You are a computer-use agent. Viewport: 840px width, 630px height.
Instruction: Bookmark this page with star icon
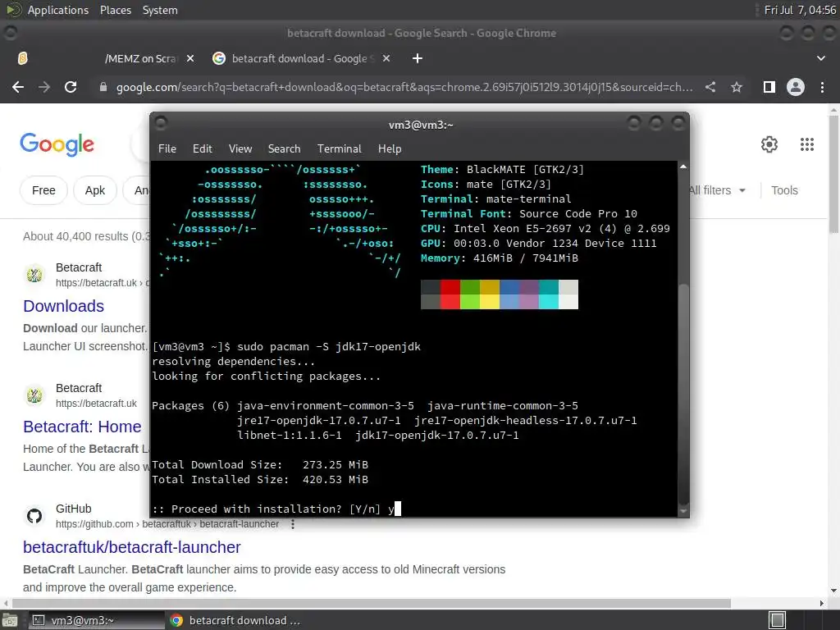[x=737, y=87]
